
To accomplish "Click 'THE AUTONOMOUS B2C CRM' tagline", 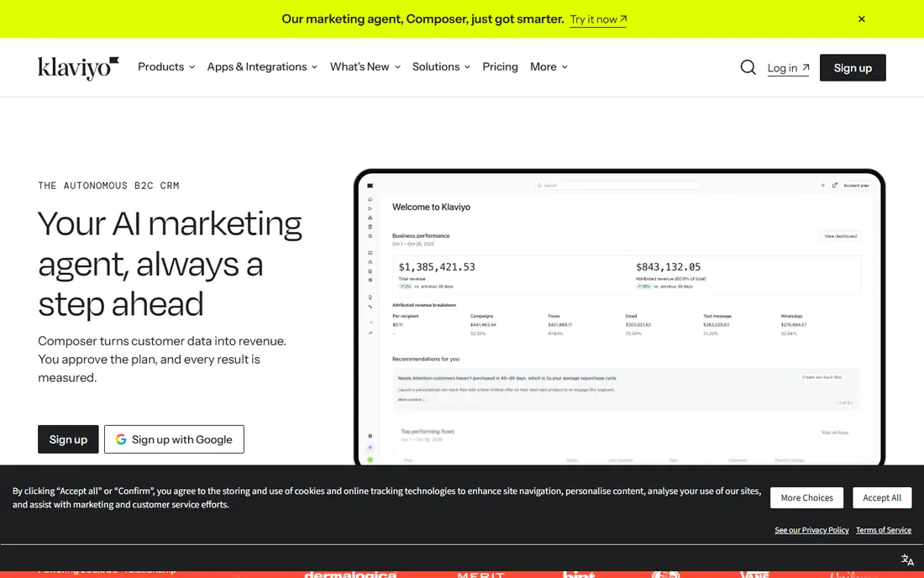I will (x=109, y=186).
